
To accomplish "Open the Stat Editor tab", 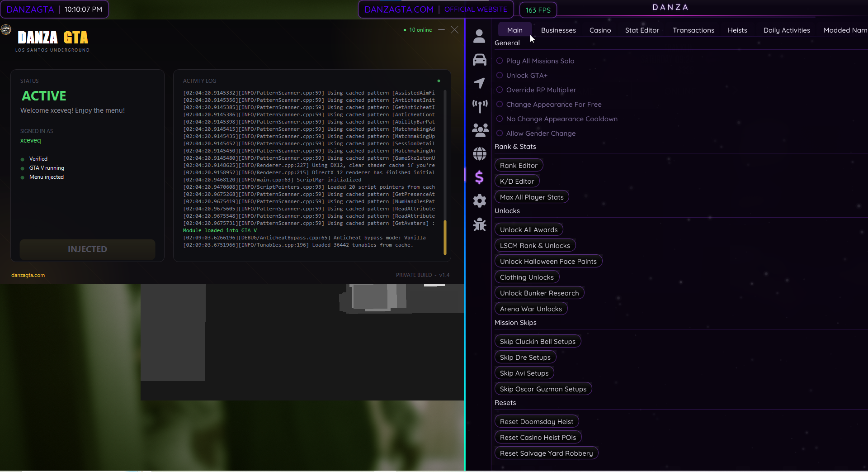I will 642,30.
